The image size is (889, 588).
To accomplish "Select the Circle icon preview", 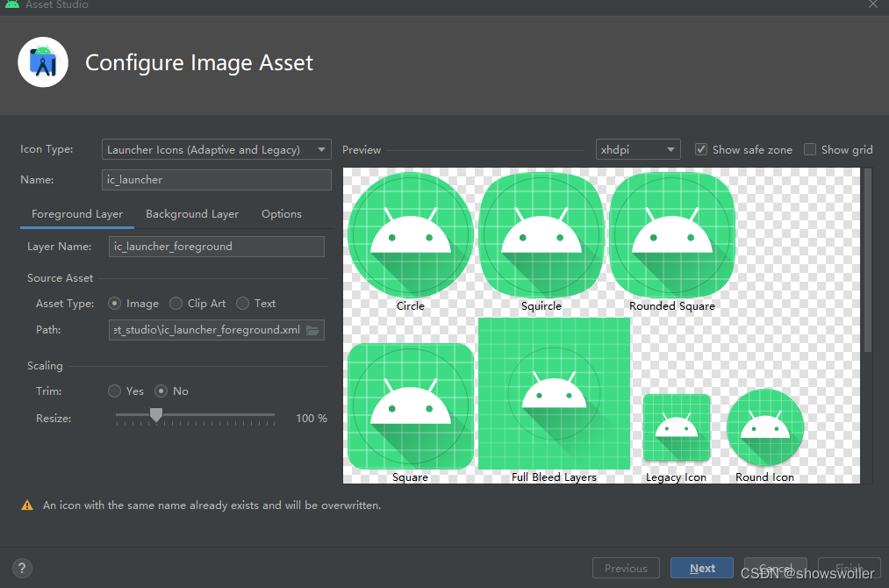I will pyautogui.click(x=411, y=235).
